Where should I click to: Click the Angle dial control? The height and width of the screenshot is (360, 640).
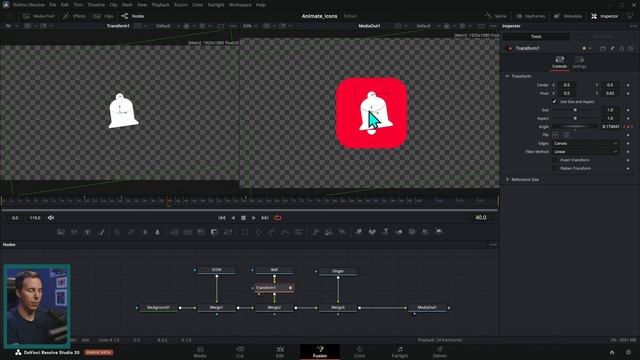pyautogui.click(x=575, y=127)
